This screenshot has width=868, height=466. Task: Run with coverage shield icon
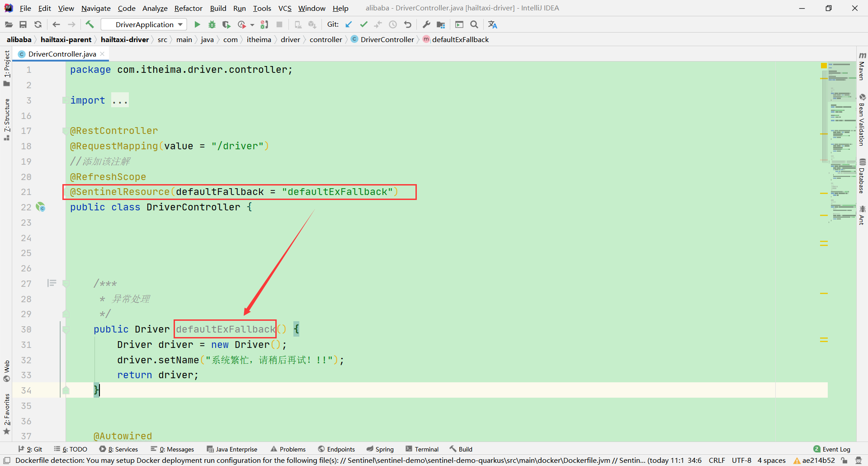[226, 24]
